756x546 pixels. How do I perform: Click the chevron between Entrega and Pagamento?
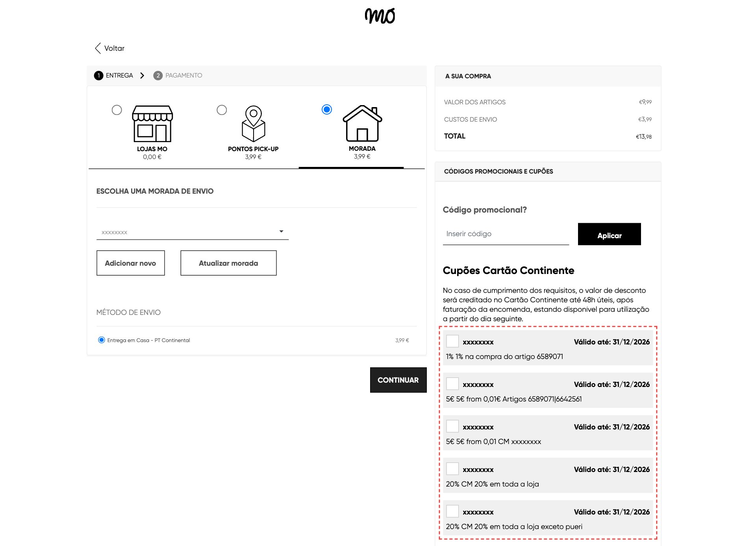coord(142,76)
